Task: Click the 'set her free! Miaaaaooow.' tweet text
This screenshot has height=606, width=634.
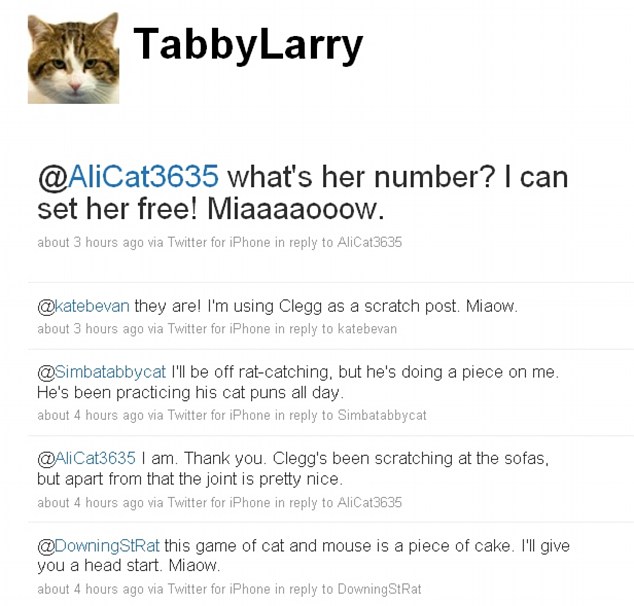Action: 210,211
